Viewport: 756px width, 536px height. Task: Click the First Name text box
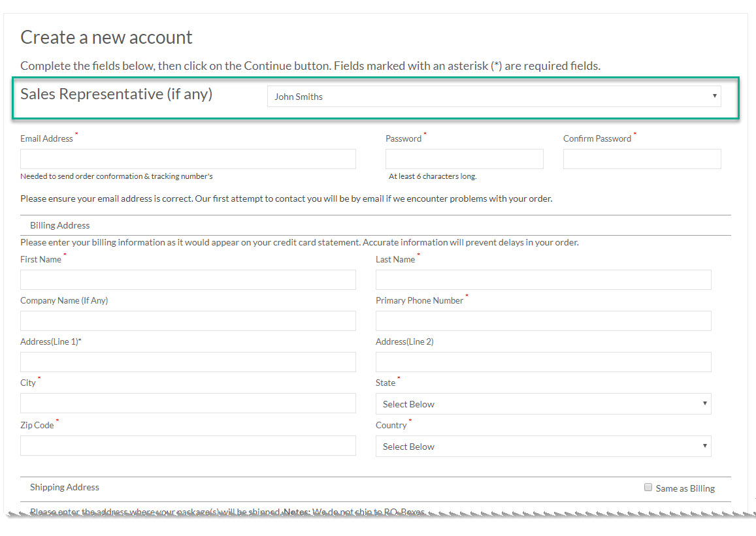pos(188,280)
